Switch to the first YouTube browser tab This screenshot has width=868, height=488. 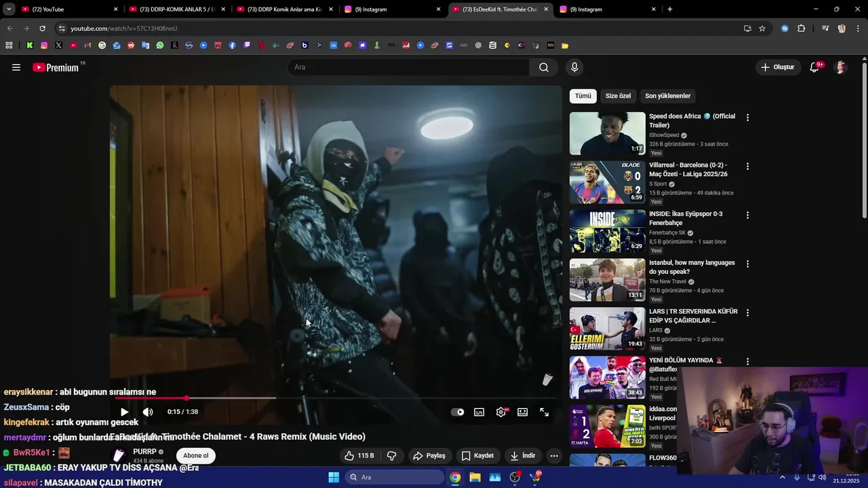68,9
